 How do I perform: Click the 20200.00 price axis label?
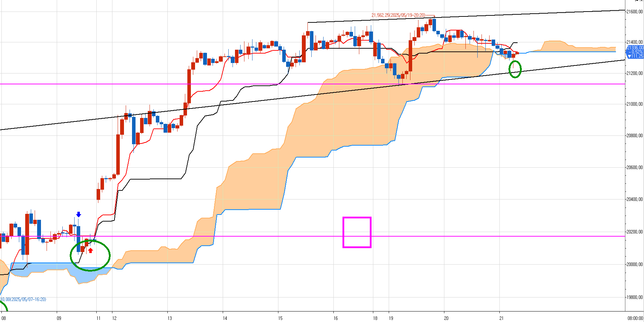click(x=635, y=232)
